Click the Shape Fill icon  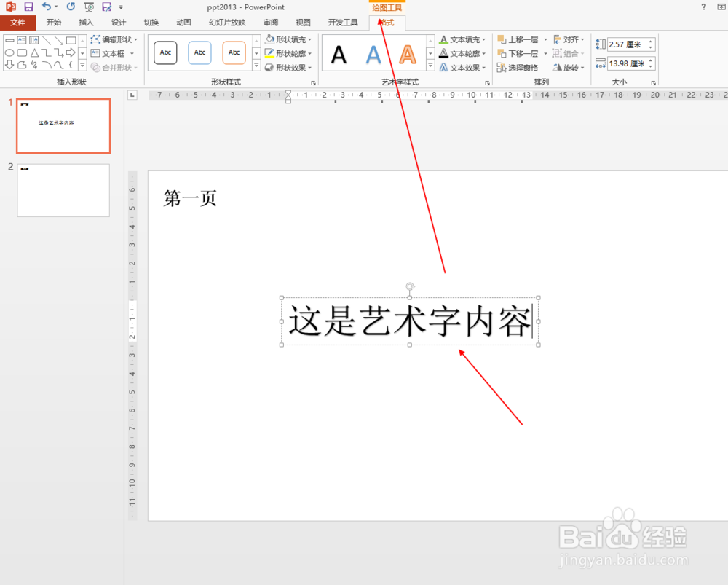coord(271,39)
